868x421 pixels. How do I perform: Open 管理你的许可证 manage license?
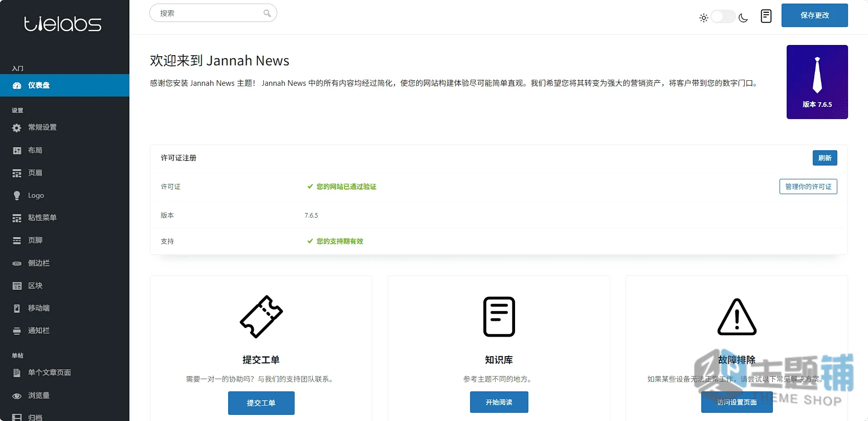[808, 186]
